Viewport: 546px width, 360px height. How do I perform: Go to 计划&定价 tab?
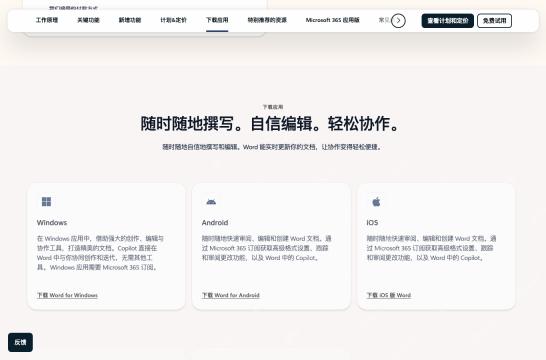(x=173, y=20)
